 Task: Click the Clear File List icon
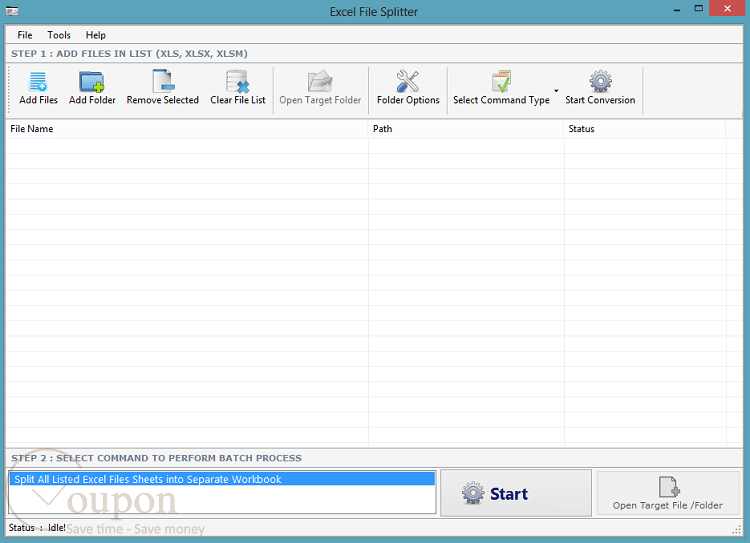[238, 82]
